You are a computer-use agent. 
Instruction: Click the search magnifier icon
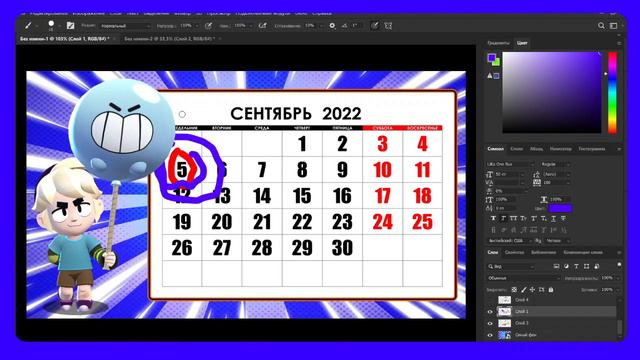pos(601,26)
